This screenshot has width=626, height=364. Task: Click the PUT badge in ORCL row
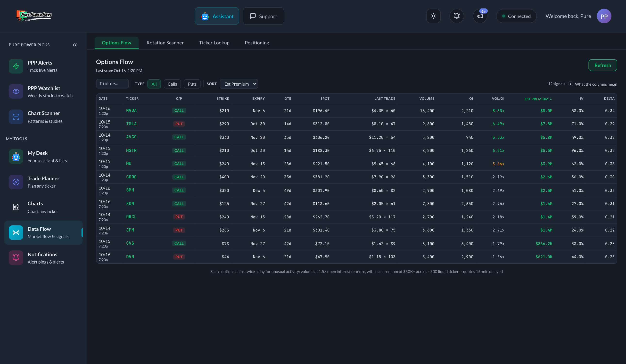point(179,217)
